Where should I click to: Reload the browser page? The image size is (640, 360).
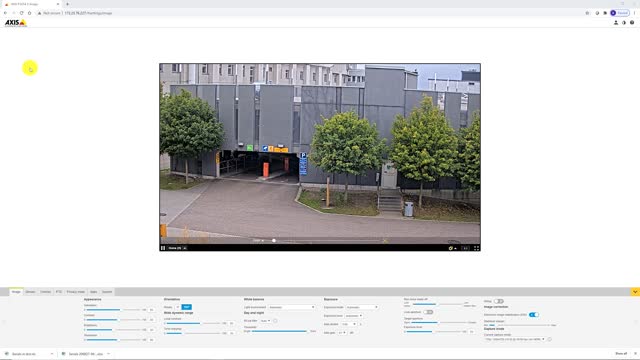pos(21,13)
